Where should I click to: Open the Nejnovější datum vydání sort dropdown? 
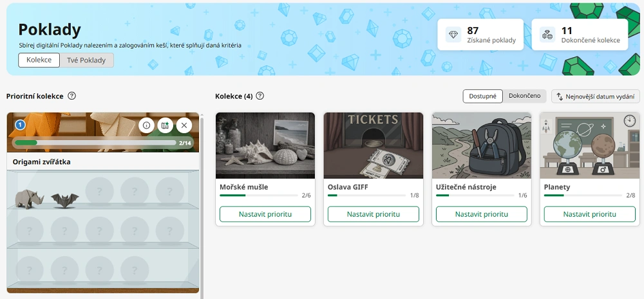tap(596, 96)
